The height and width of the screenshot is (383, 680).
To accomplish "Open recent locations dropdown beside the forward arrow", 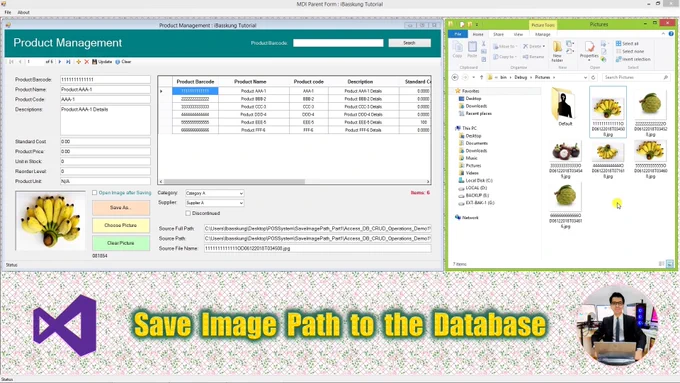I will [474, 78].
